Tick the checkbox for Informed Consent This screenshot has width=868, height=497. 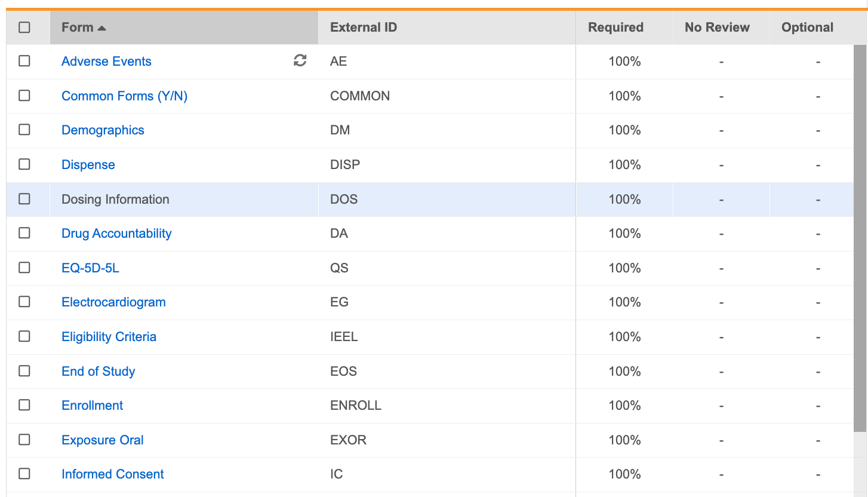click(x=24, y=474)
